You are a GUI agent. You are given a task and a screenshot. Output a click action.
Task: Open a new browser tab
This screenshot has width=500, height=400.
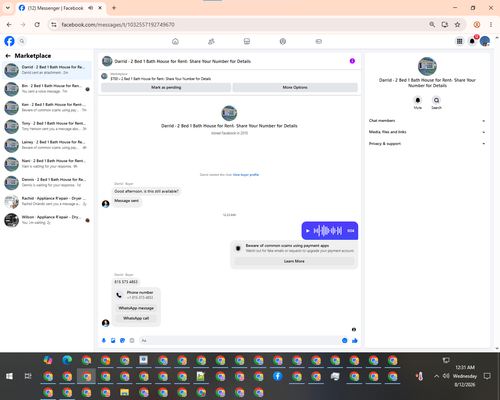114,8
